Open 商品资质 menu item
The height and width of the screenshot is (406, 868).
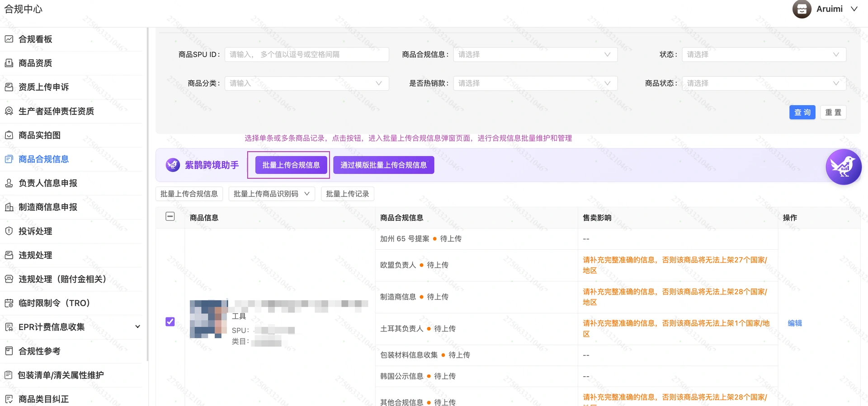point(35,63)
